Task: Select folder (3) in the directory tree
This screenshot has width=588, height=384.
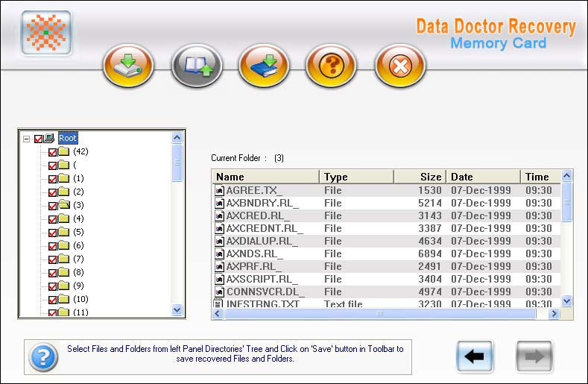Action: click(78, 205)
